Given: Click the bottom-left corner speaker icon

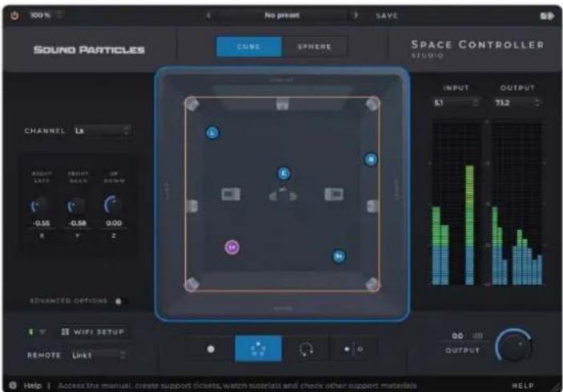Looking at the screenshot, I should (x=191, y=284).
